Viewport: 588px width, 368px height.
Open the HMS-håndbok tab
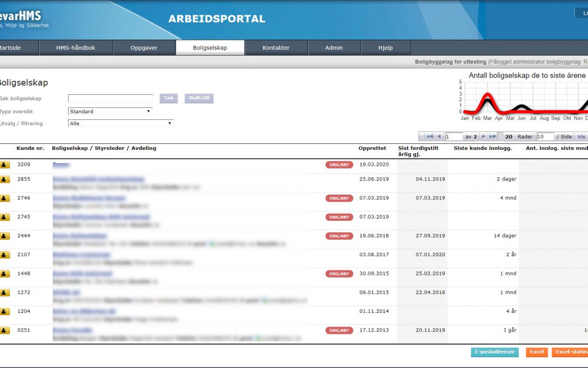(x=76, y=48)
